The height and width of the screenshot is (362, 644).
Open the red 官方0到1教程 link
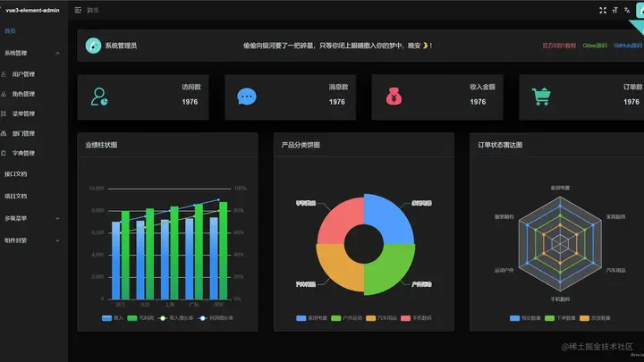pyautogui.click(x=559, y=46)
